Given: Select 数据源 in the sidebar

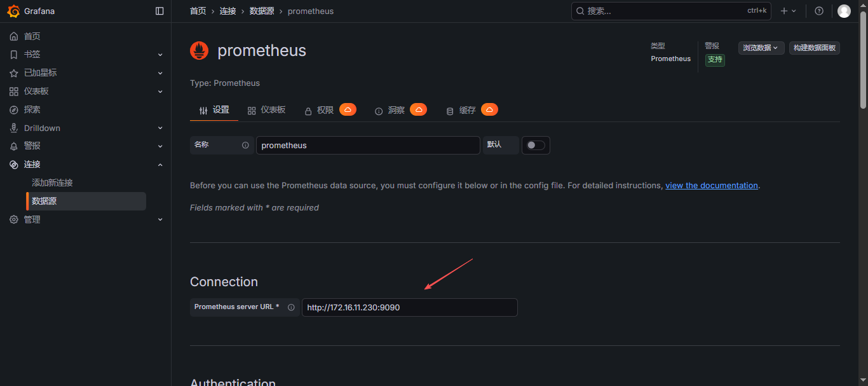Looking at the screenshot, I should pos(86,201).
